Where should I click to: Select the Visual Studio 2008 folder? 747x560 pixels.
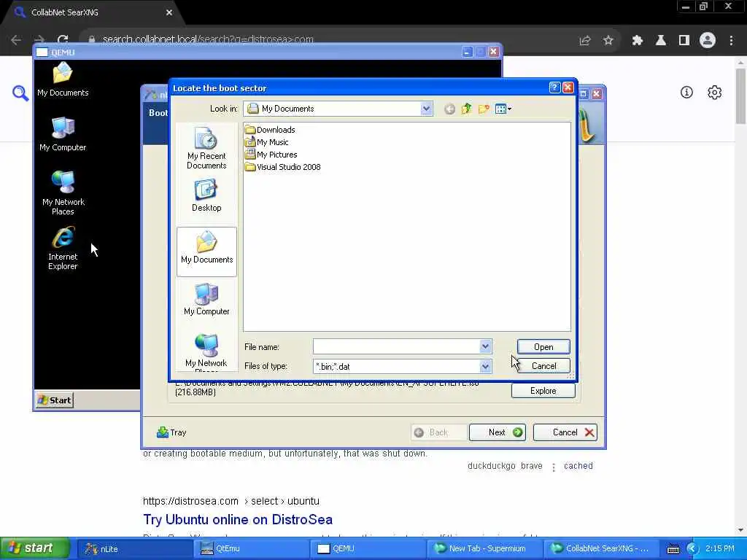(283, 167)
